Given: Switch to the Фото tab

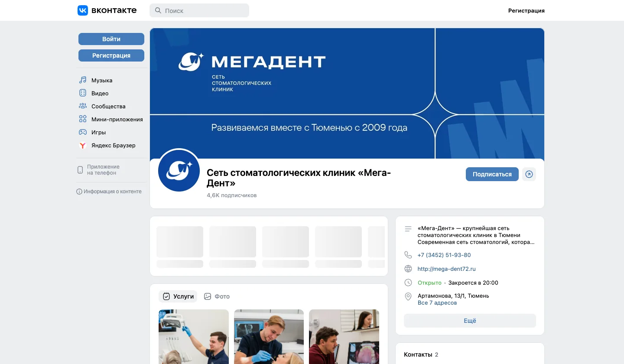Looking at the screenshot, I should tap(217, 296).
